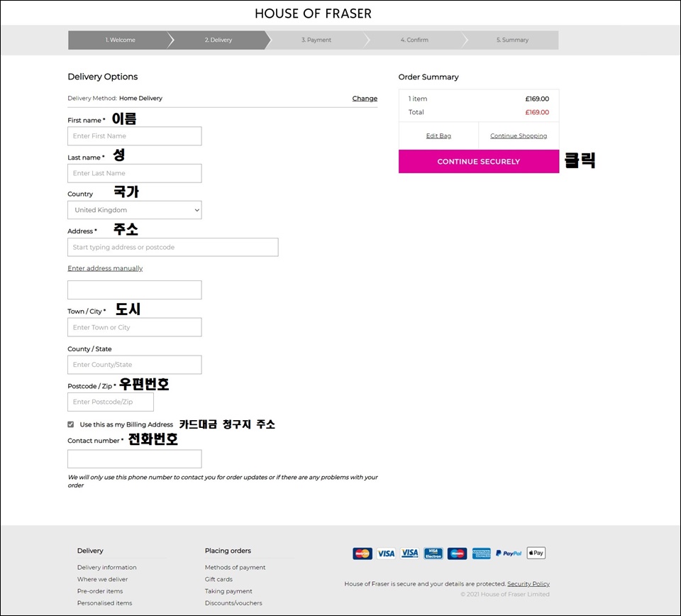Click the VISA Debit icon with blue underline

coord(409,553)
